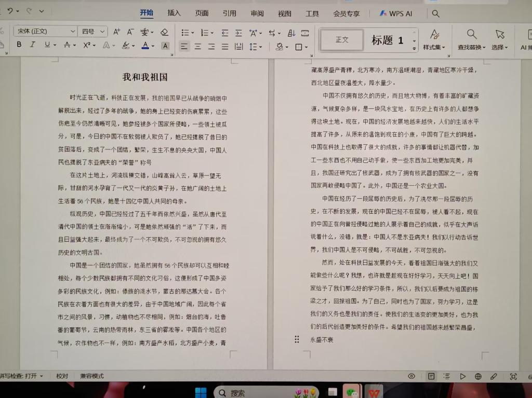
Task: Click the clear formatting eraser icon
Action: pos(164,32)
